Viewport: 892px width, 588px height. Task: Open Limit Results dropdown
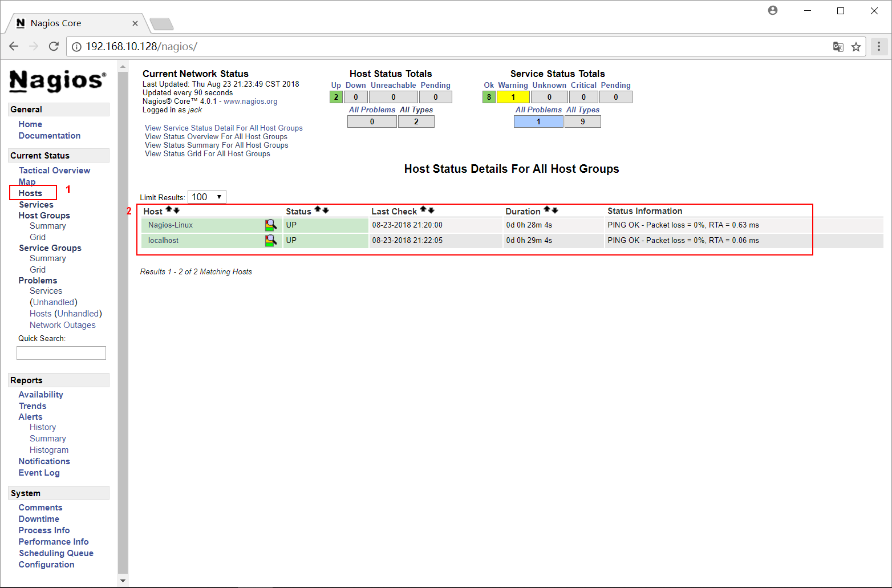click(207, 197)
